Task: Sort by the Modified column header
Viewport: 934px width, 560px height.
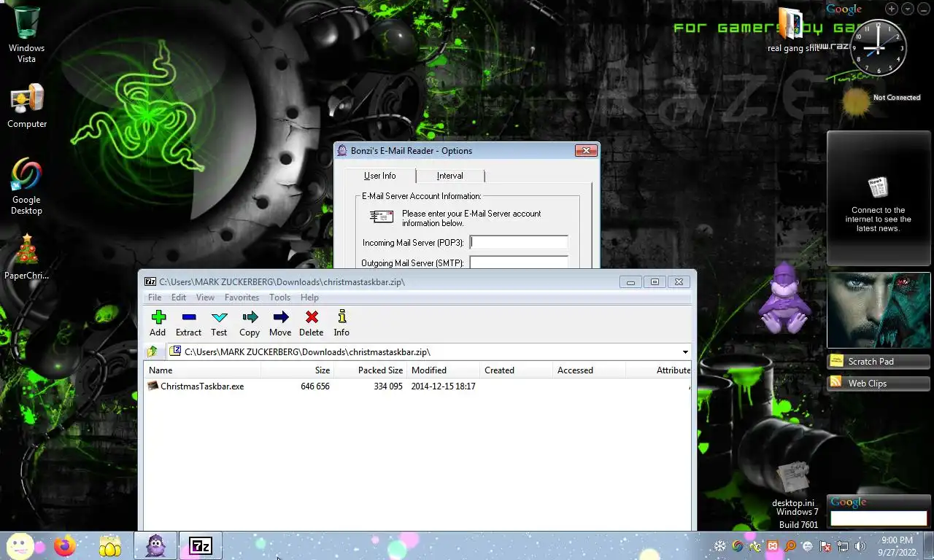Action: pyautogui.click(x=443, y=370)
